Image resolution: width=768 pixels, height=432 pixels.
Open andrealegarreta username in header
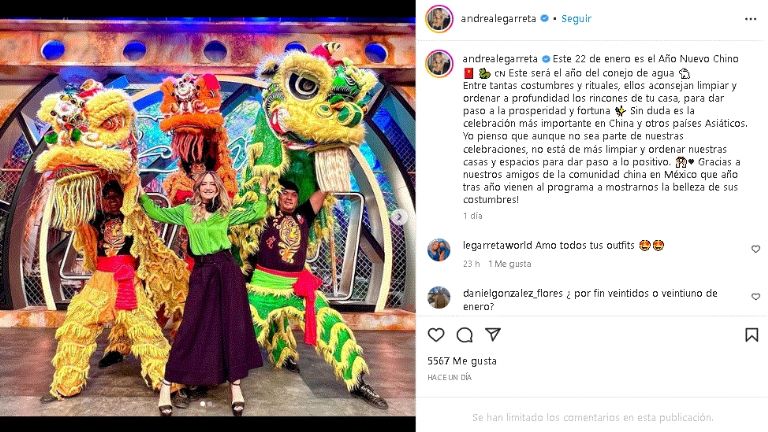498,19
